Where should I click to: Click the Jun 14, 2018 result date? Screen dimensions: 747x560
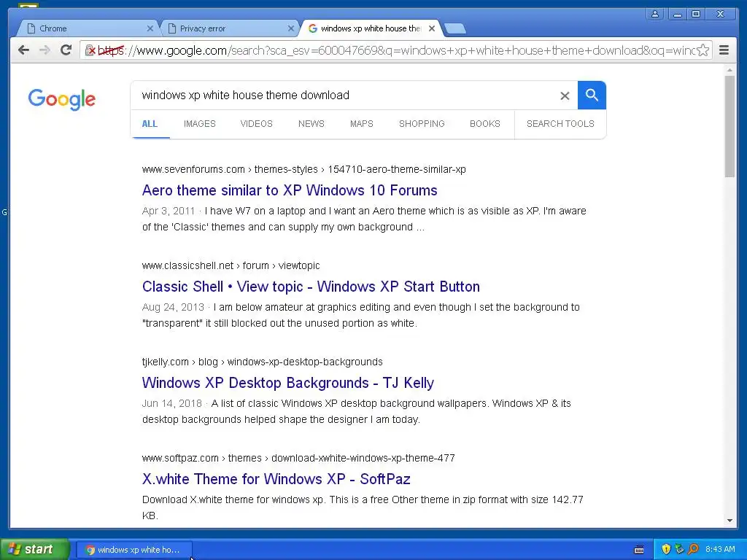[172, 403]
